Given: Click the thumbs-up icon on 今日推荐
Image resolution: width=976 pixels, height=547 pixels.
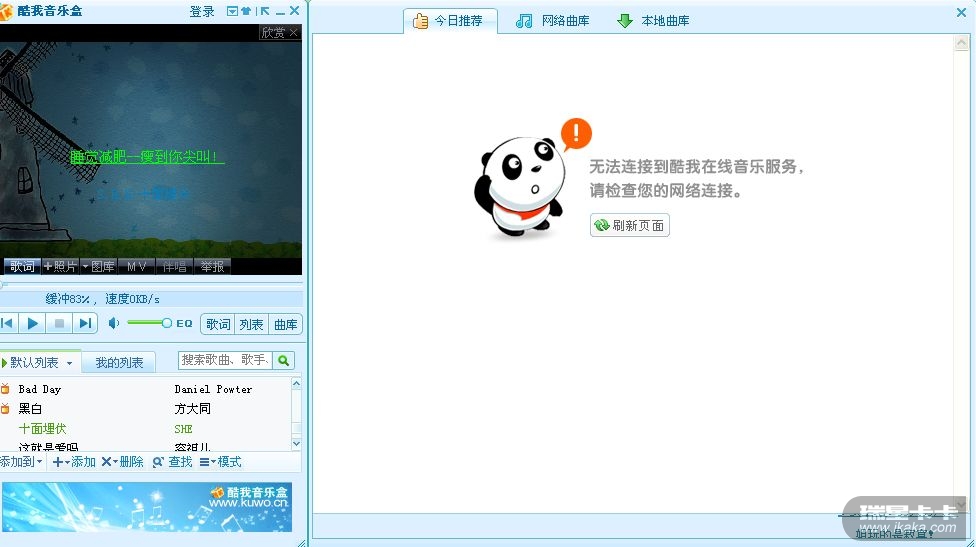Looking at the screenshot, I should (x=421, y=21).
